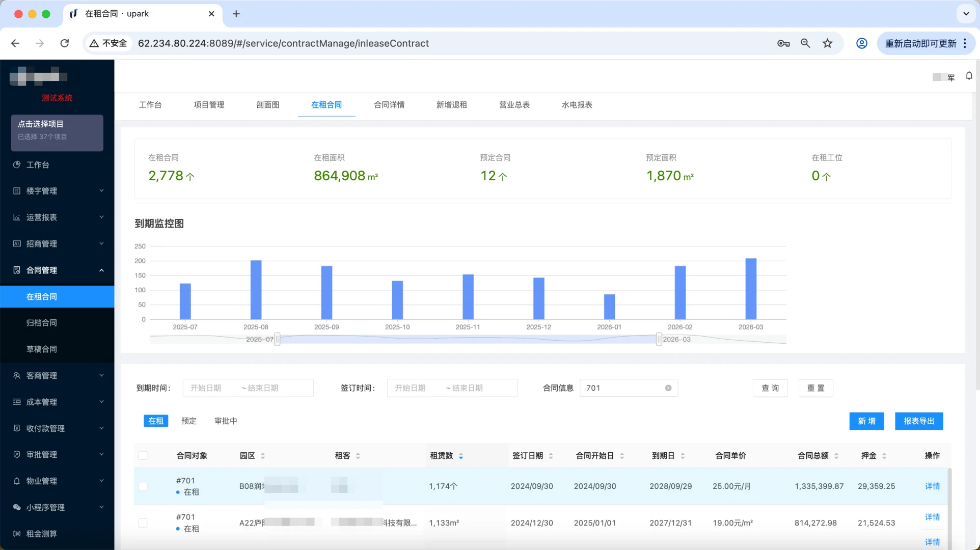The height and width of the screenshot is (550, 980).
Task: Open the notification bell icon
Action: pyautogui.click(x=969, y=75)
